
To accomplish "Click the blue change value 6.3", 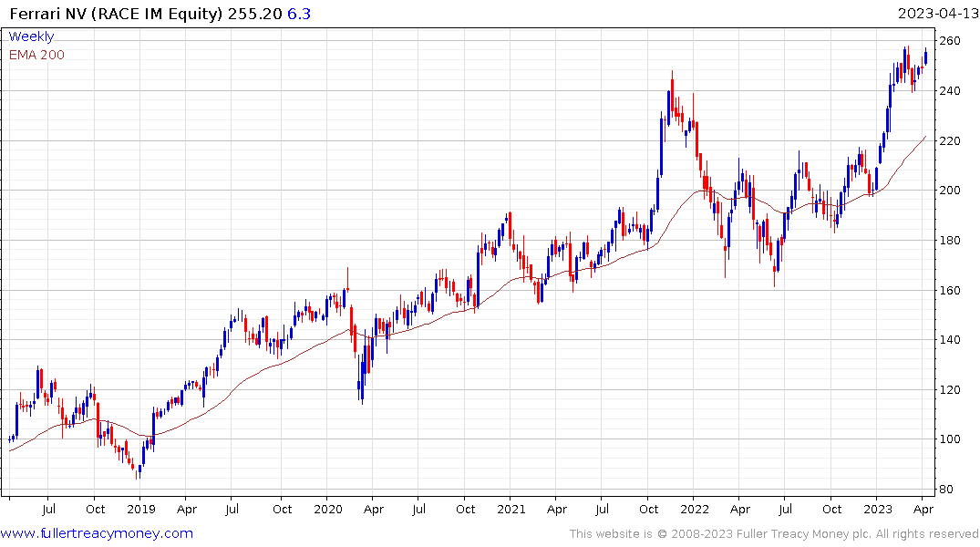I will tap(299, 14).
